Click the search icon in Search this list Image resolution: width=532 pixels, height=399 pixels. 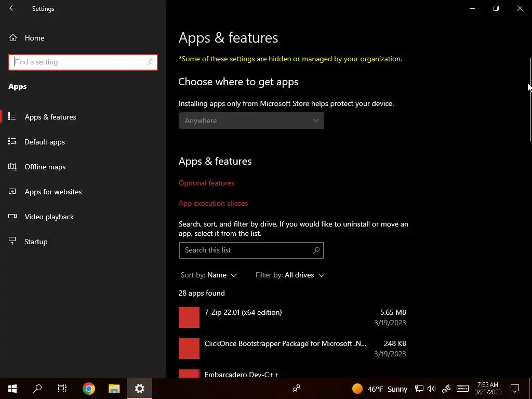(316, 250)
